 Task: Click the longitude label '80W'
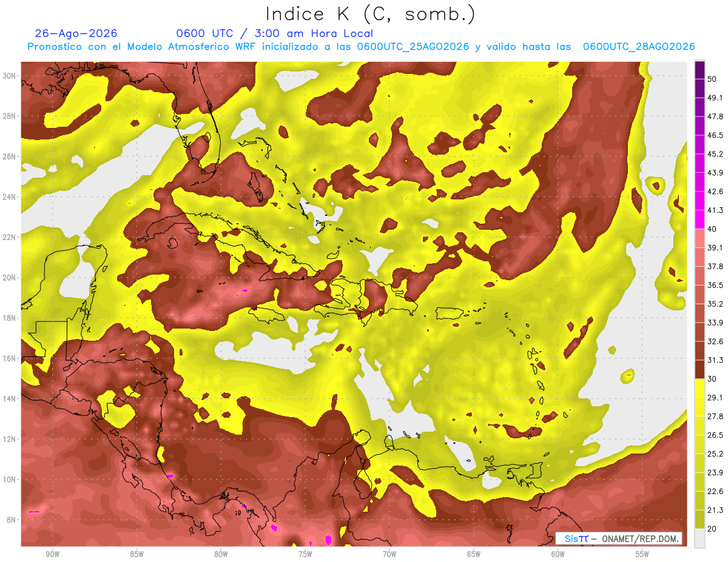pyautogui.click(x=221, y=554)
